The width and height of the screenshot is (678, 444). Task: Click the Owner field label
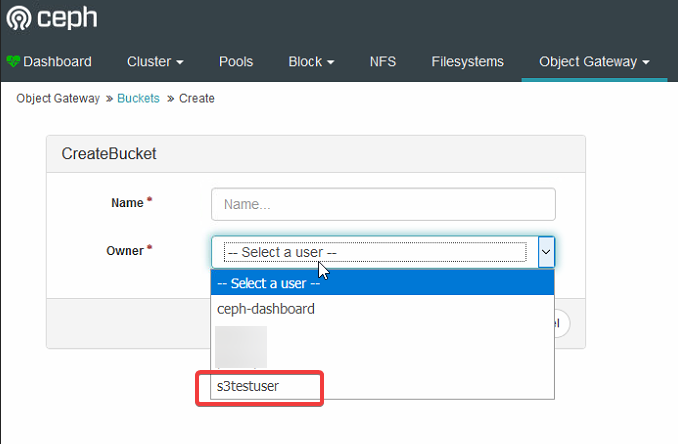point(125,251)
